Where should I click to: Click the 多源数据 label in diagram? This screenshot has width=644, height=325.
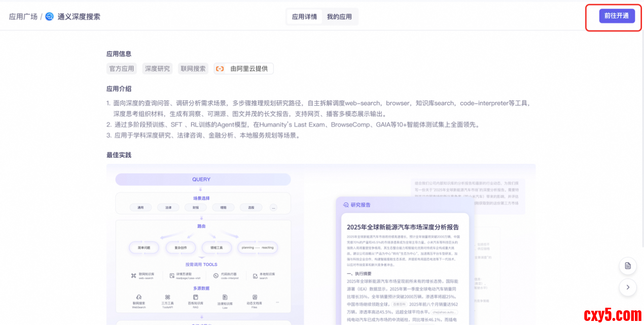click(x=201, y=288)
